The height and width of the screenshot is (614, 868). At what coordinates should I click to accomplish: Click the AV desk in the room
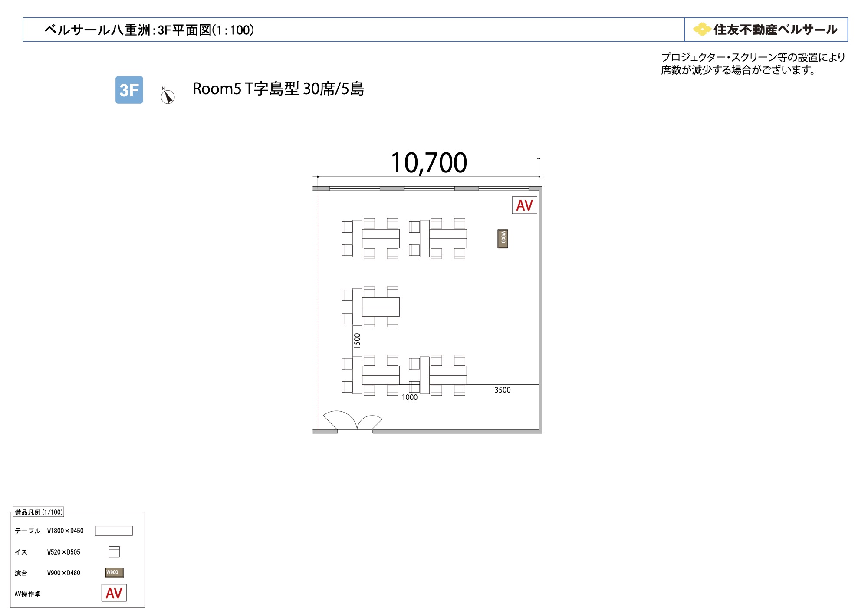tap(525, 205)
